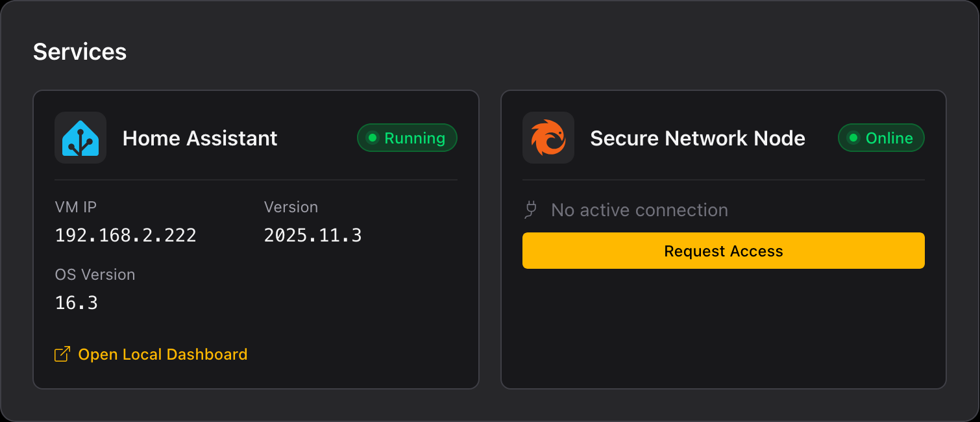The image size is (980, 422).
Task: Click the external link icon beside Open Local Dashboard
Action: [x=62, y=354]
